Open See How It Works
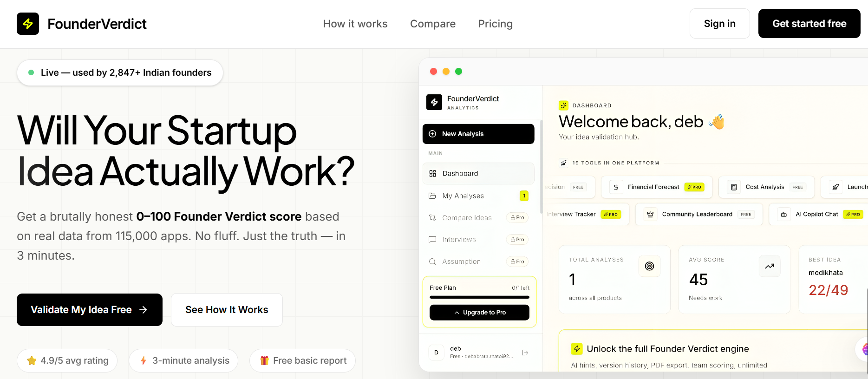Image resolution: width=868 pixels, height=379 pixels. 226,309
